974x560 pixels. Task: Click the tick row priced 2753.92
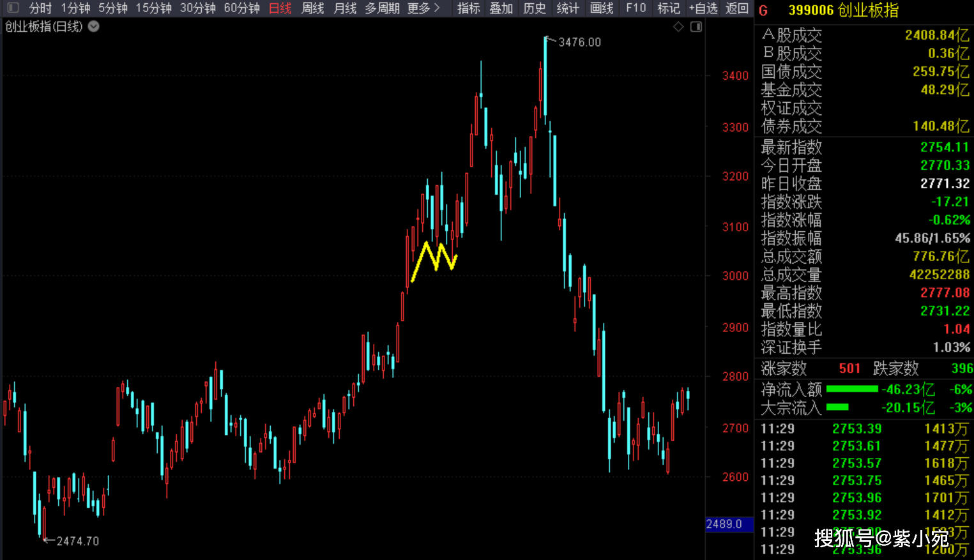point(865,515)
